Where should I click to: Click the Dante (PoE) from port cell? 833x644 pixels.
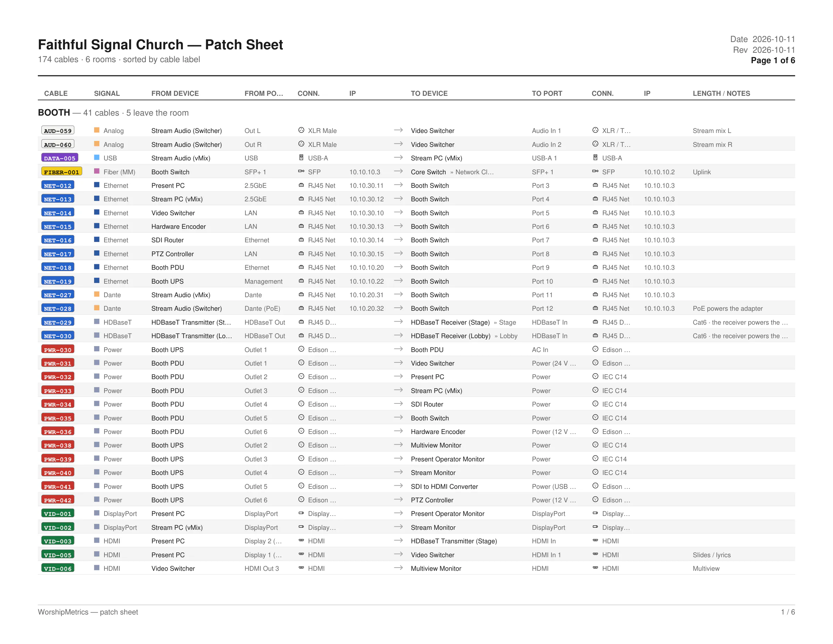(x=262, y=308)
